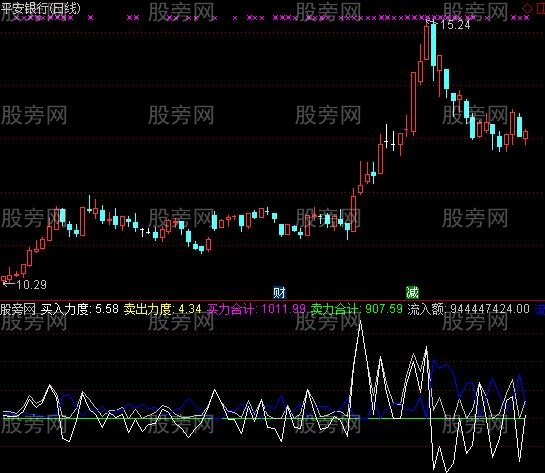545x473 pixels.
Task: Select the 买力合计: 1011.99 indicator value
Action: pos(257,309)
